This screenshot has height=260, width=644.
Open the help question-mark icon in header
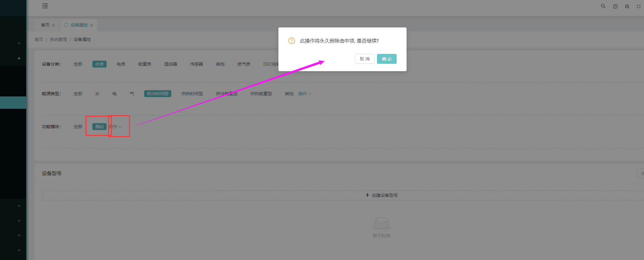[x=615, y=6]
